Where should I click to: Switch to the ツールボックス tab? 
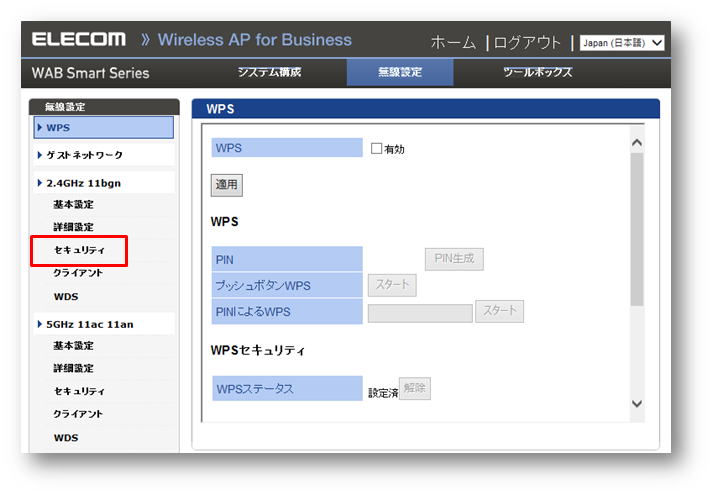tap(537, 72)
